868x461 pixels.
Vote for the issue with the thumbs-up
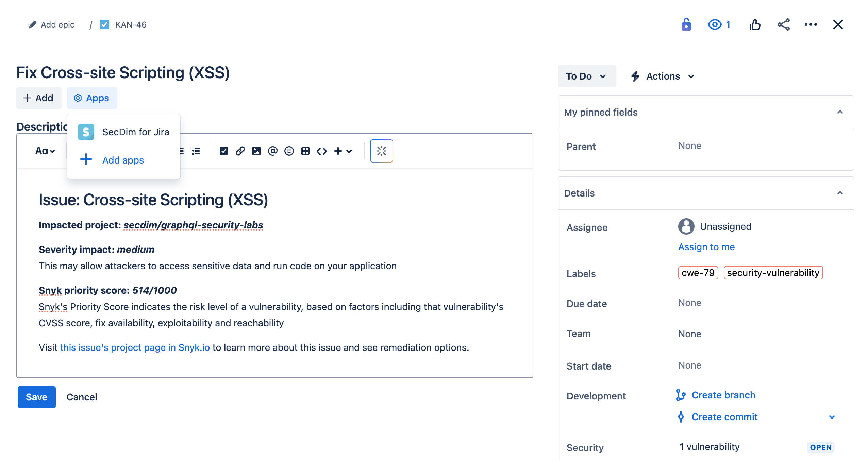755,24
